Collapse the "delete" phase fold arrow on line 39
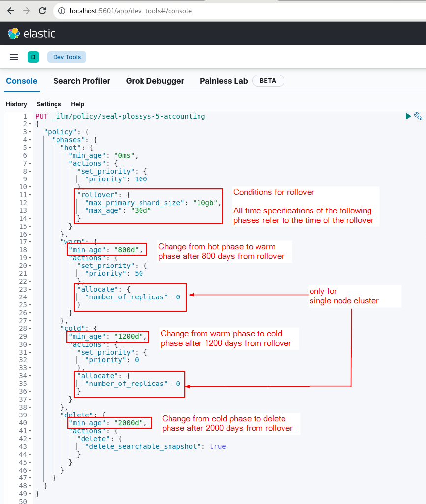Image resolution: width=426 pixels, height=504 pixels. [x=30, y=415]
